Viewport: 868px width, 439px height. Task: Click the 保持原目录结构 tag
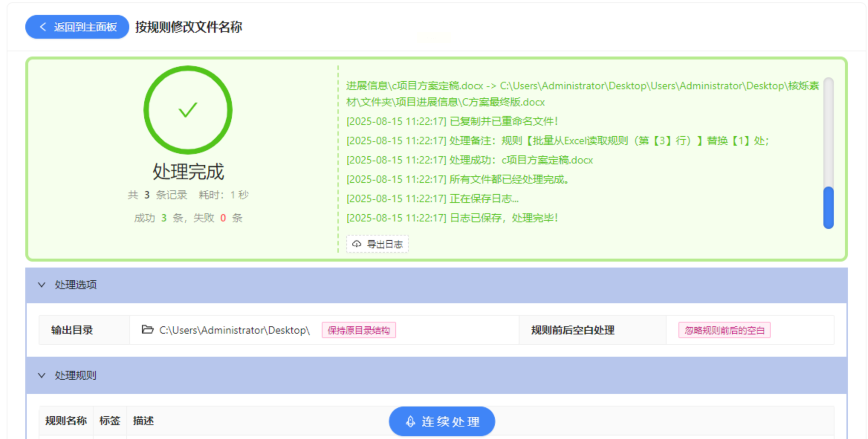(359, 330)
